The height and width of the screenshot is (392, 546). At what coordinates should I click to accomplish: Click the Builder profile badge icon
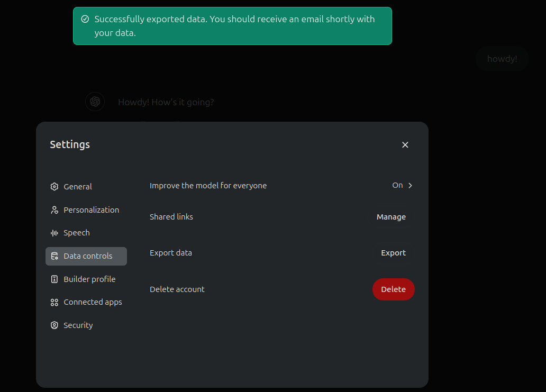[x=54, y=279]
